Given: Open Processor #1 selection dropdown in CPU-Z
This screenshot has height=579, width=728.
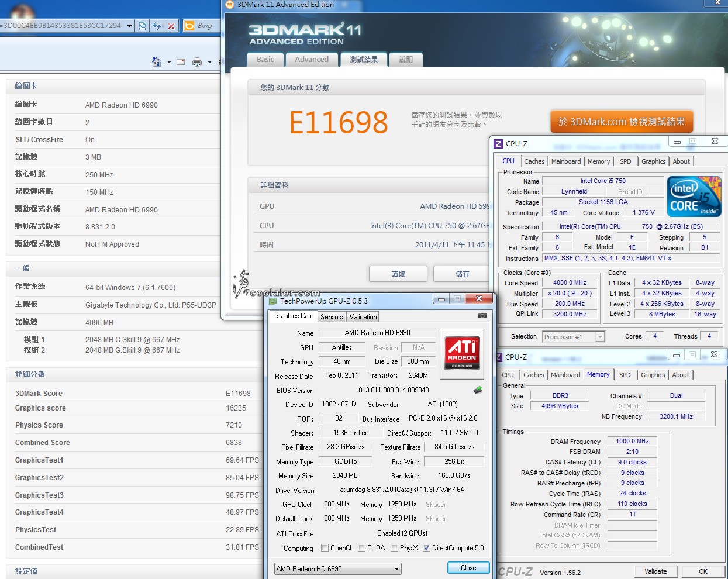Looking at the screenshot, I should click(x=574, y=337).
